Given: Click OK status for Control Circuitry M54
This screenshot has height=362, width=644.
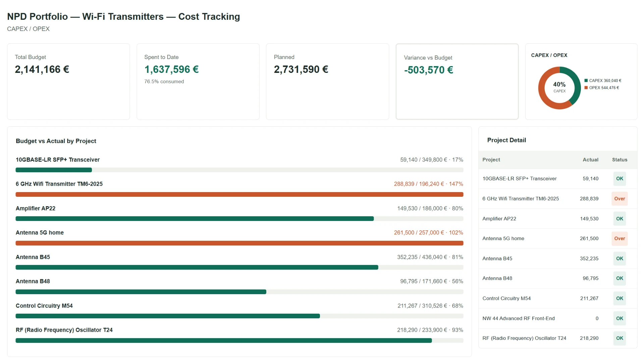Looking at the screenshot, I should [x=620, y=298].
